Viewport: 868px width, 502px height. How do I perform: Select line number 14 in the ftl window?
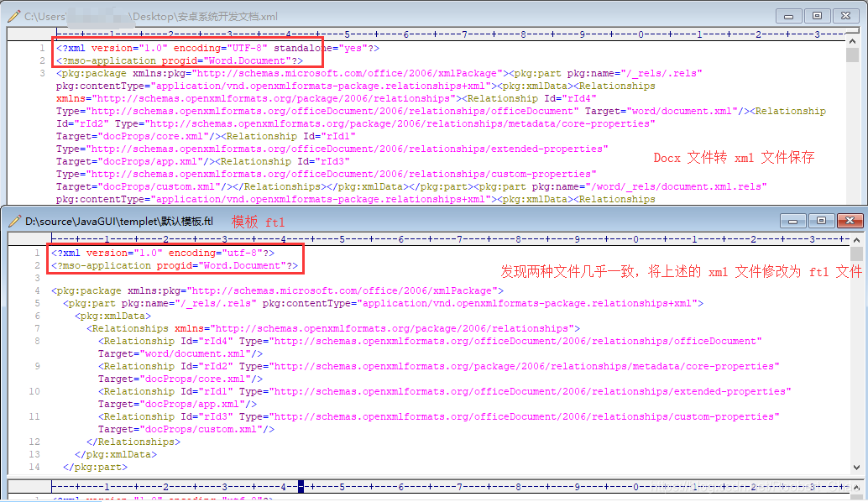[x=34, y=467]
